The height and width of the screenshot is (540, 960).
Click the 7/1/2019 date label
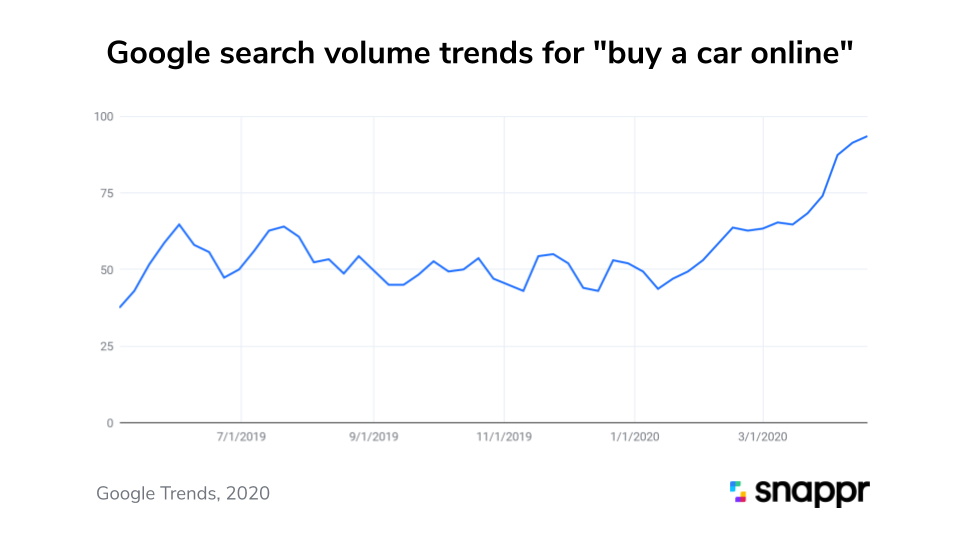point(242,437)
